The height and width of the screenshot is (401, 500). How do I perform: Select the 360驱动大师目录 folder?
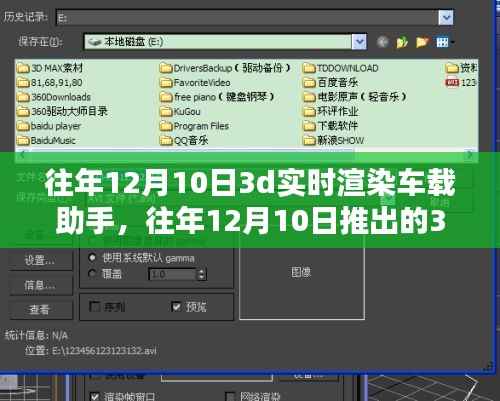[x=62, y=111]
